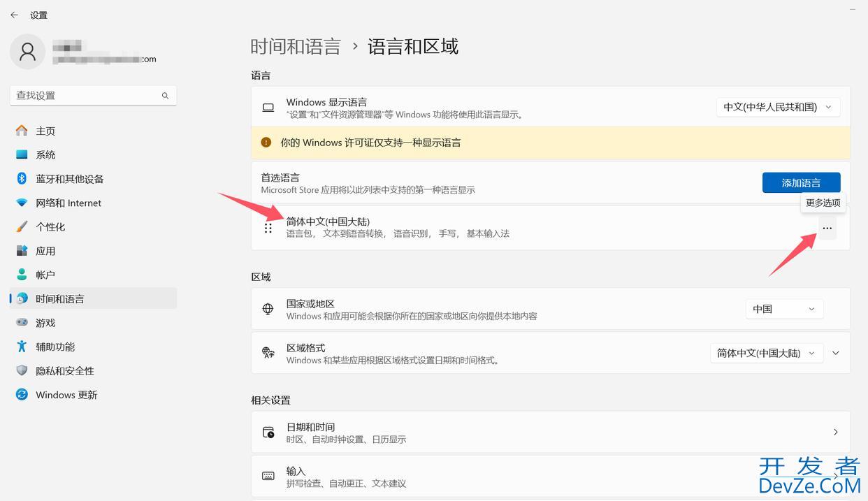868x501 pixels.
Task: Click the 区域格式 language icon
Action: click(x=268, y=353)
